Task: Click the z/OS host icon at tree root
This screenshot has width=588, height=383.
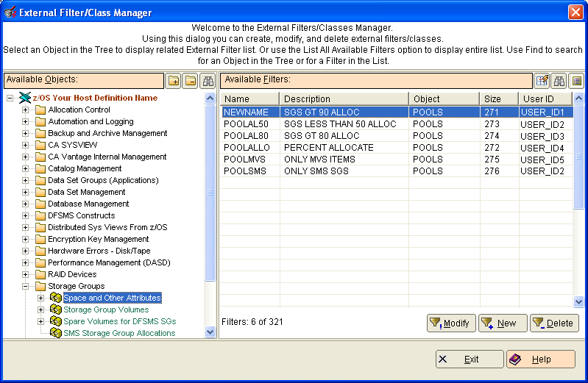Action: coord(24,98)
